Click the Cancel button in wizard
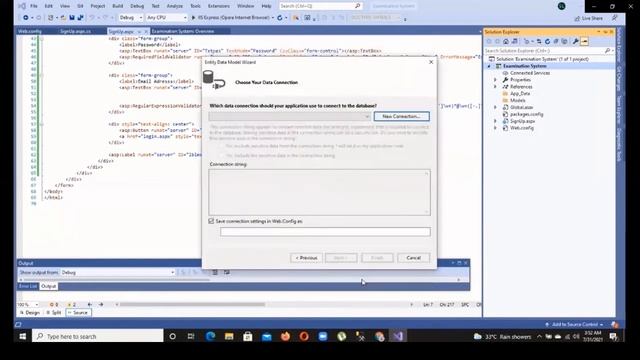The width and height of the screenshot is (640, 360). 413,258
